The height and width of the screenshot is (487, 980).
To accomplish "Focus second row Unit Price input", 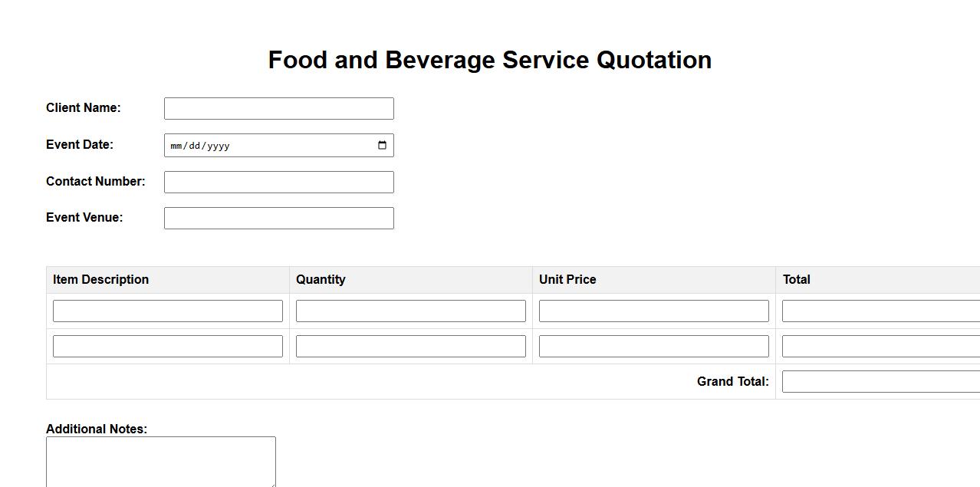I will pos(653,346).
